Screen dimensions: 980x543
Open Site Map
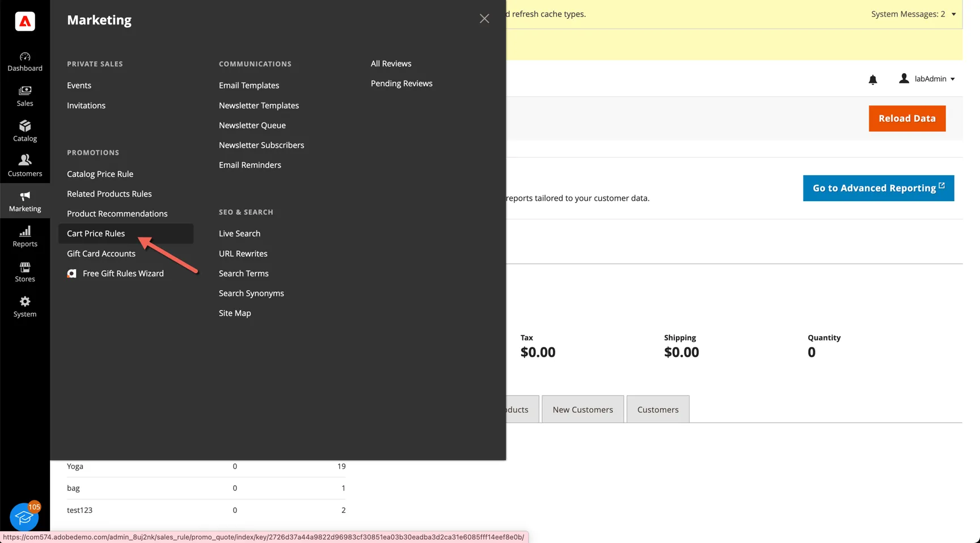235,313
